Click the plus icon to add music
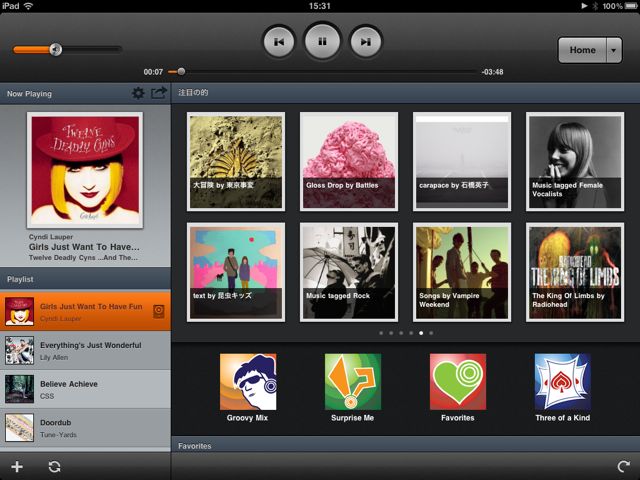 17,467
